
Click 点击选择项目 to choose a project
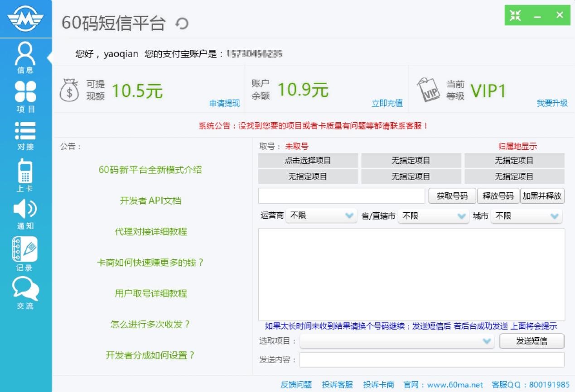308,161
